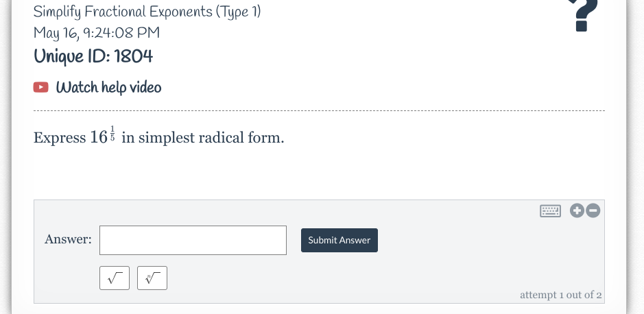Image resolution: width=644 pixels, height=314 pixels.
Task: Click the word Express in the question
Action: [x=60, y=137]
